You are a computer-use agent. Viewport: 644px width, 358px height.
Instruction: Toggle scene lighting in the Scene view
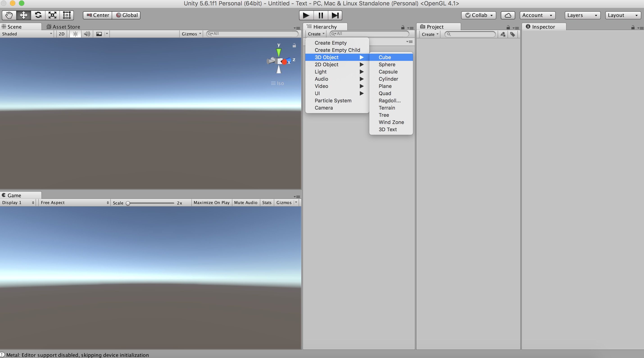coord(75,34)
